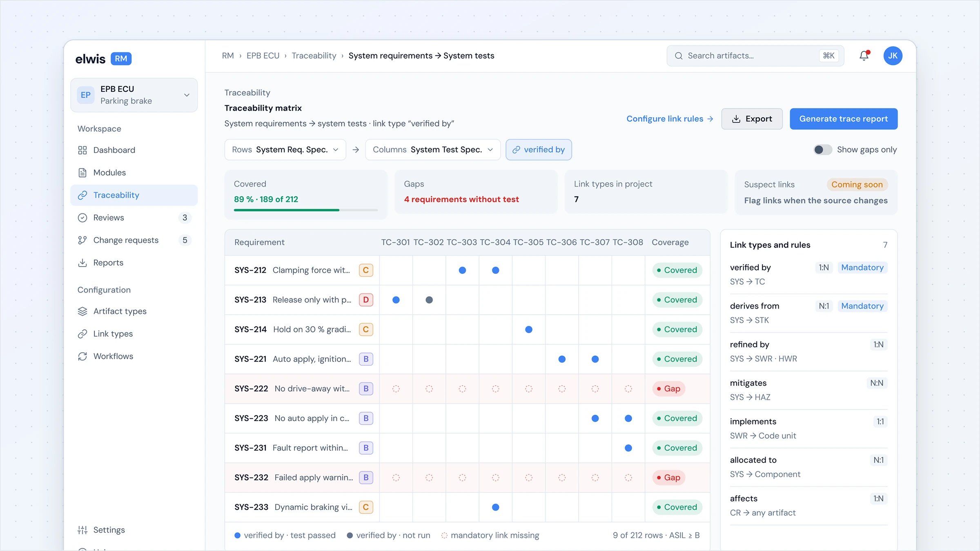This screenshot has height=551, width=980.
Task: Click the Search artifacts field
Action: point(755,56)
